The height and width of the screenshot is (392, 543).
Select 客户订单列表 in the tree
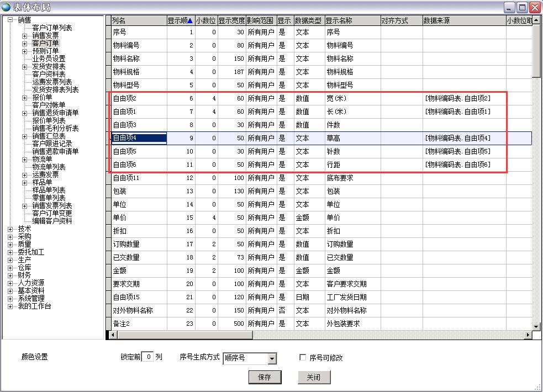pos(51,28)
